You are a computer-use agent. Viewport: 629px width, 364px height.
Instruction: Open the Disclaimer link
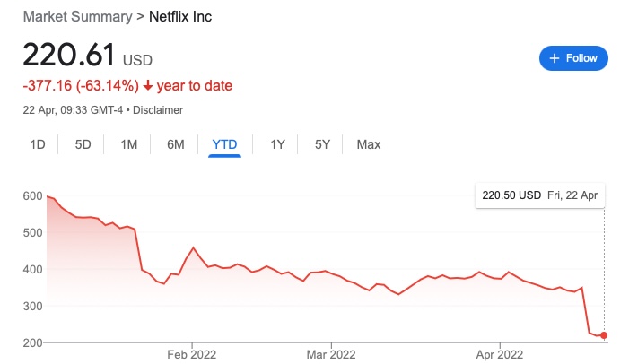pyautogui.click(x=158, y=110)
